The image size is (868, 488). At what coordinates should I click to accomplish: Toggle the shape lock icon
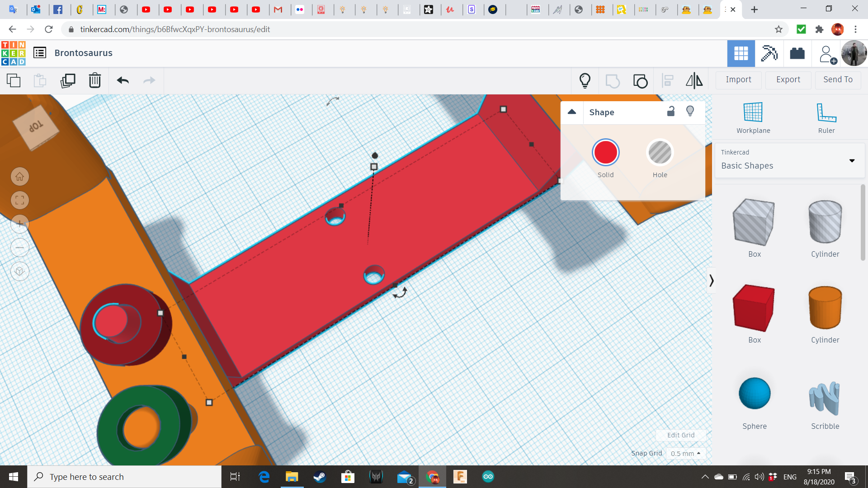pos(671,112)
